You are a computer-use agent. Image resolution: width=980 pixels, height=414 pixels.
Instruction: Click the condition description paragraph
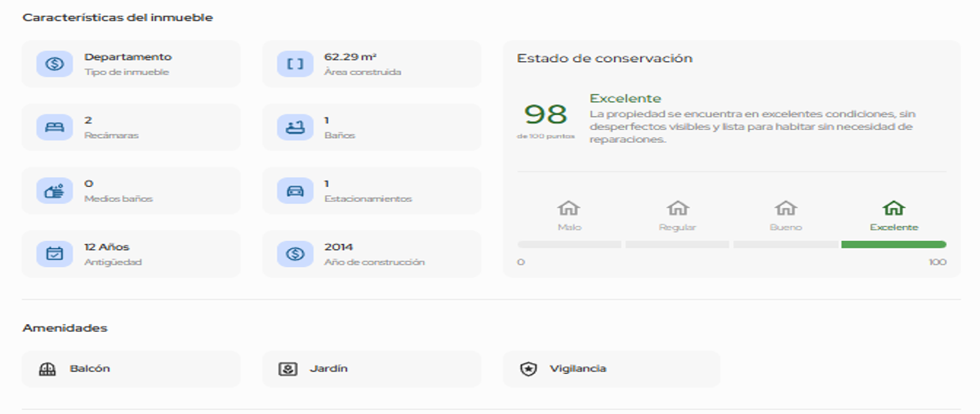752,127
